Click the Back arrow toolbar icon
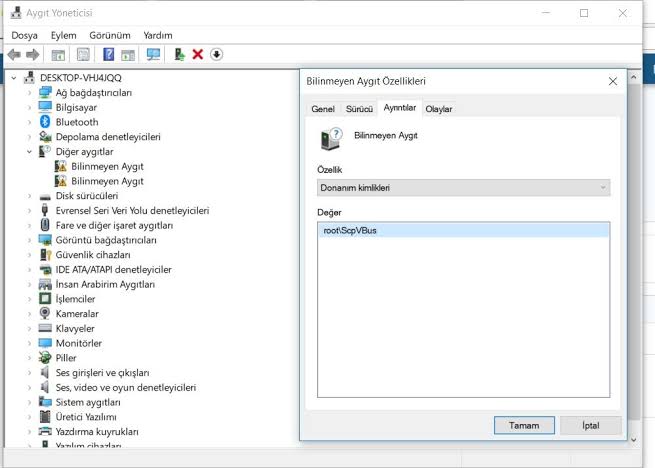Viewport: 655px width, 468px height. pyautogui.click(x=14, y=54)
